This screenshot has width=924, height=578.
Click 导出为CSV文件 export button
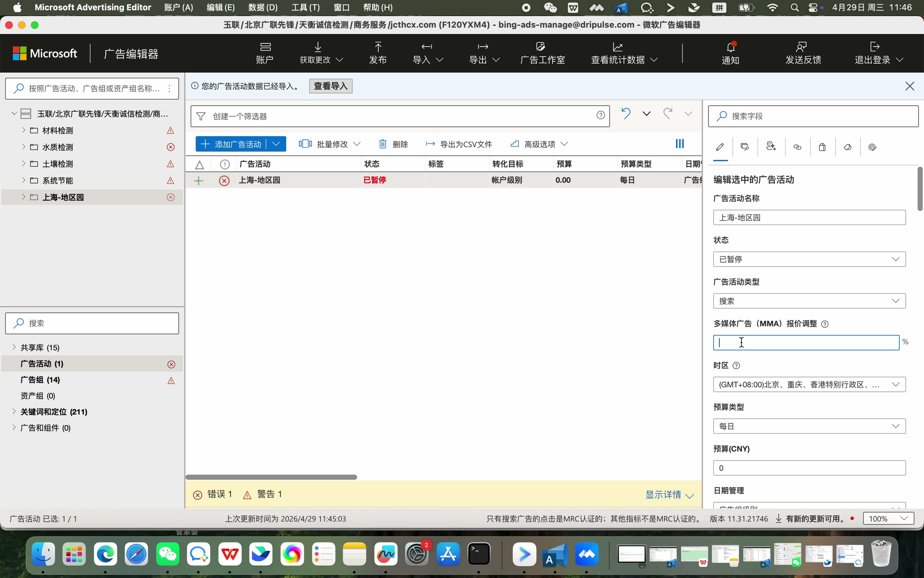pos(458,144)
